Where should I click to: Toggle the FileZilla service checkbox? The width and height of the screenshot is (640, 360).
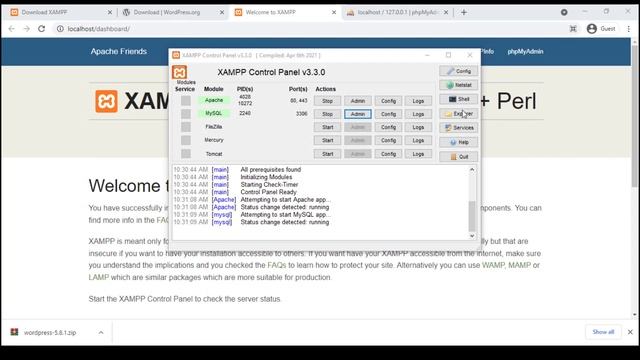[x=186, y=127]
